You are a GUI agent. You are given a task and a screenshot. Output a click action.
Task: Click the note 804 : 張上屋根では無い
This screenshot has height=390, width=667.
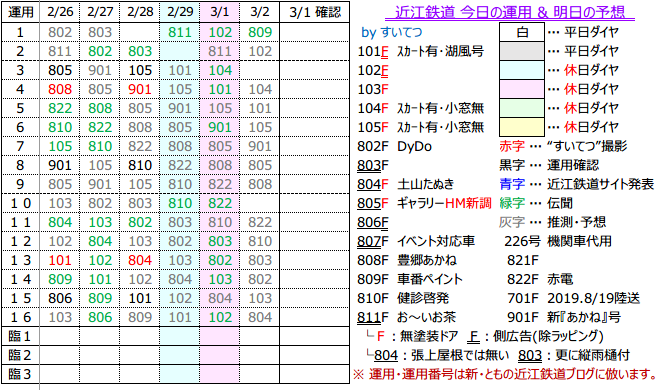point(437,355)
